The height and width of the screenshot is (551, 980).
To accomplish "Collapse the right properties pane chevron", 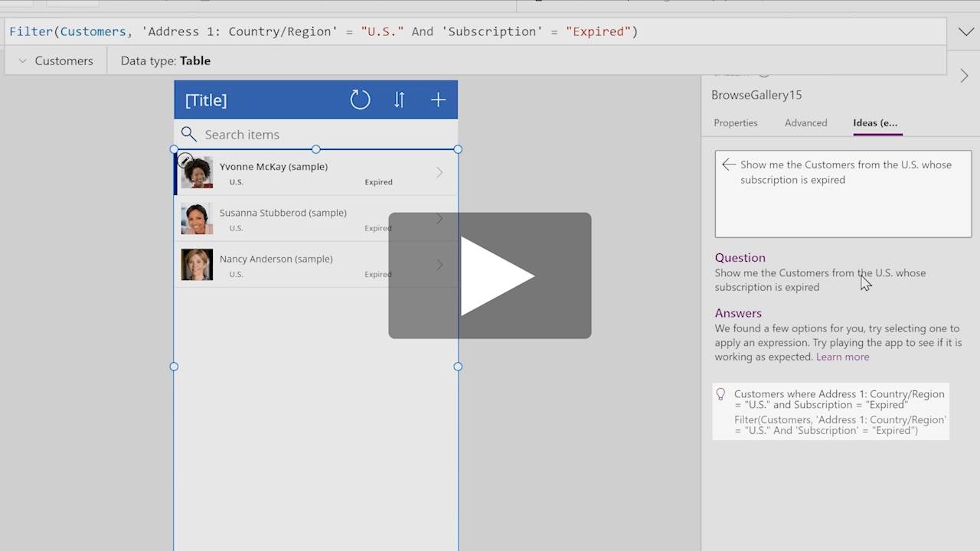I will tap(964, 76).
